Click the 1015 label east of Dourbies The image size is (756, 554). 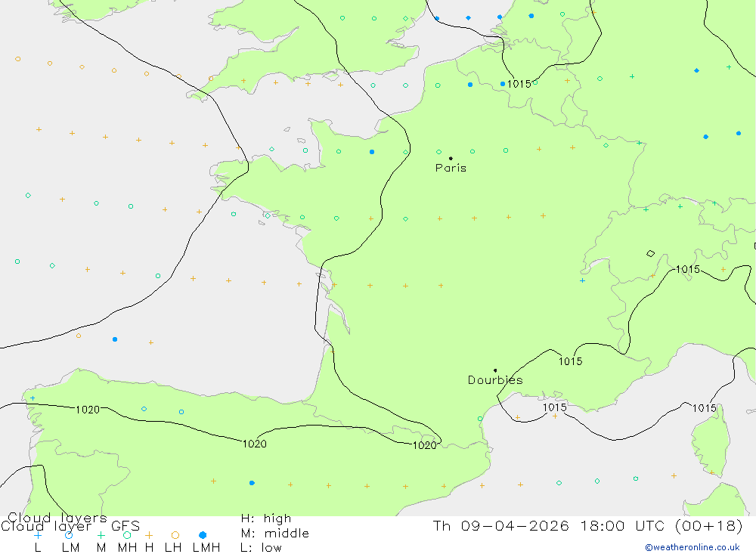(x=570, y=361)
